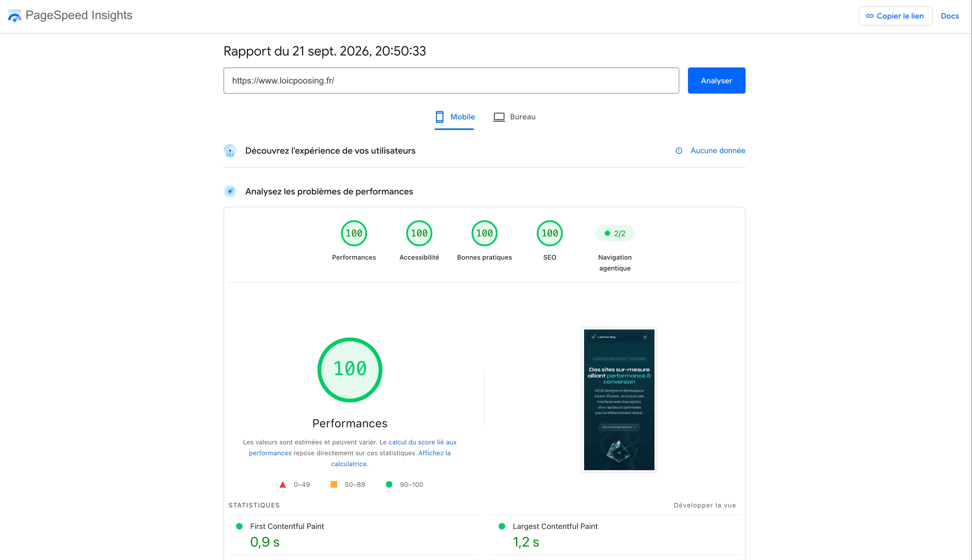
Task: Select the Accessibilité 100 score gauge
Action: (x=419, y=233)
